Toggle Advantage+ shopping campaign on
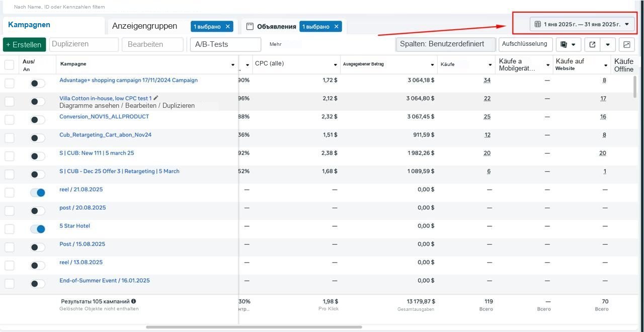This screenshot has height=332, width=644. pos(38,84)
